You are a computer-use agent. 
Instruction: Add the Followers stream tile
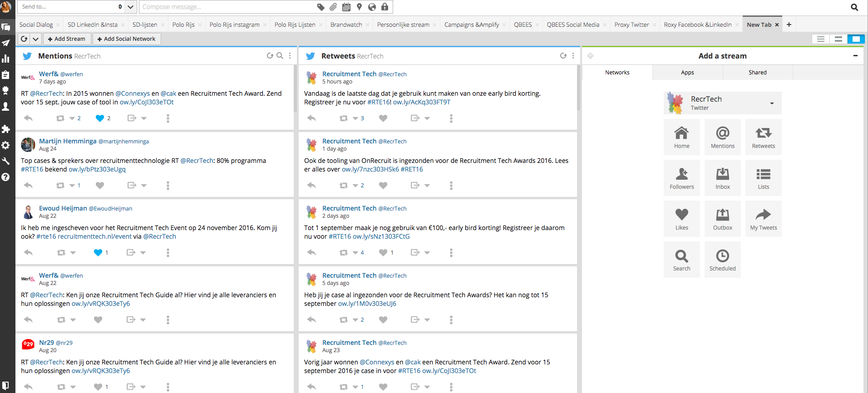[x=681, y=178]
